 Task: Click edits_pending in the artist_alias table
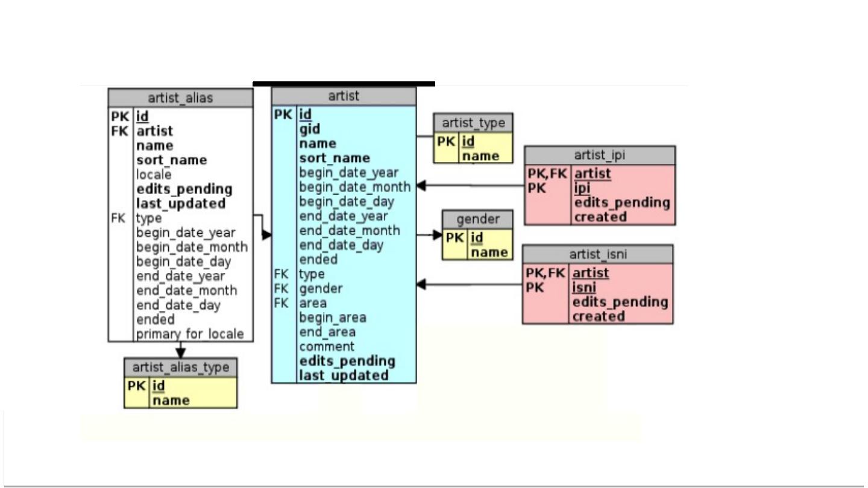tap(184, 189)
